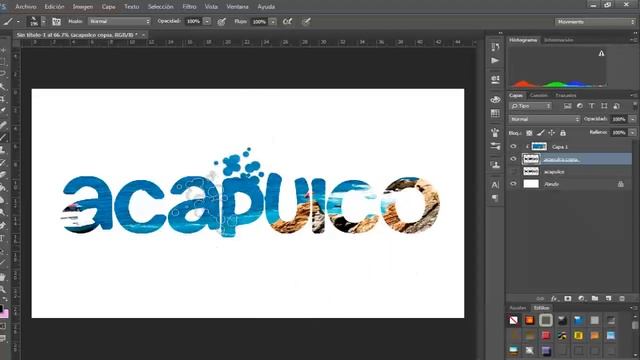This screenshot has height=360, width=640.
Task: Create new fill or adjustment layer
Action: tap(581, 299)
